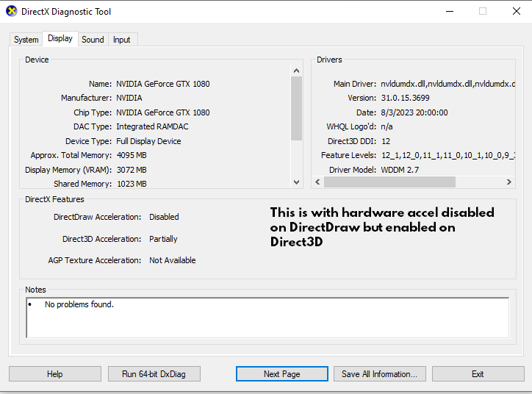532x394 pixels.
Task: Click the Next Page button
Action: point(282,374)
